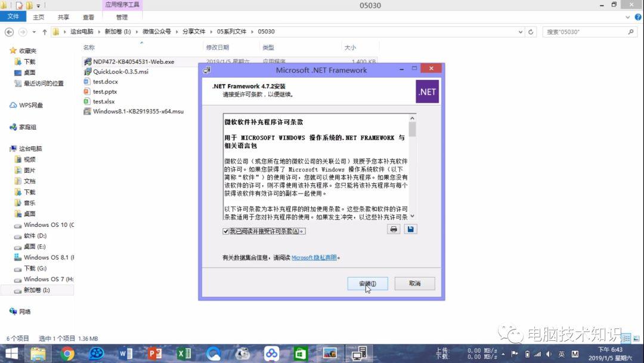
Task: Open PowerPoint from the taskbar
Action: [154, 353]
